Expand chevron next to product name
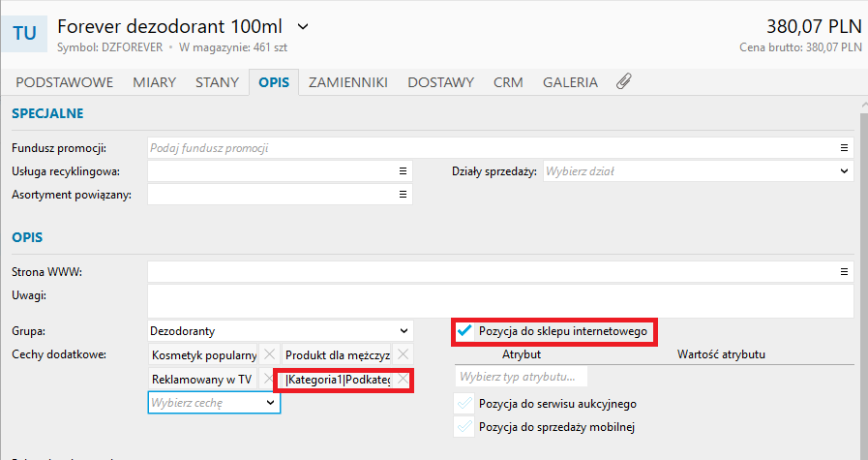The height and width of the screenshot is (460, 868). point(303,25)
